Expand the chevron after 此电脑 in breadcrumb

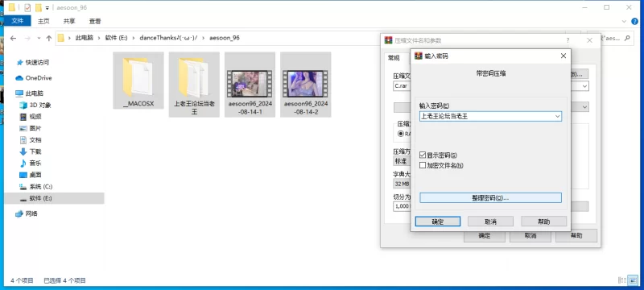click(99, 38)
